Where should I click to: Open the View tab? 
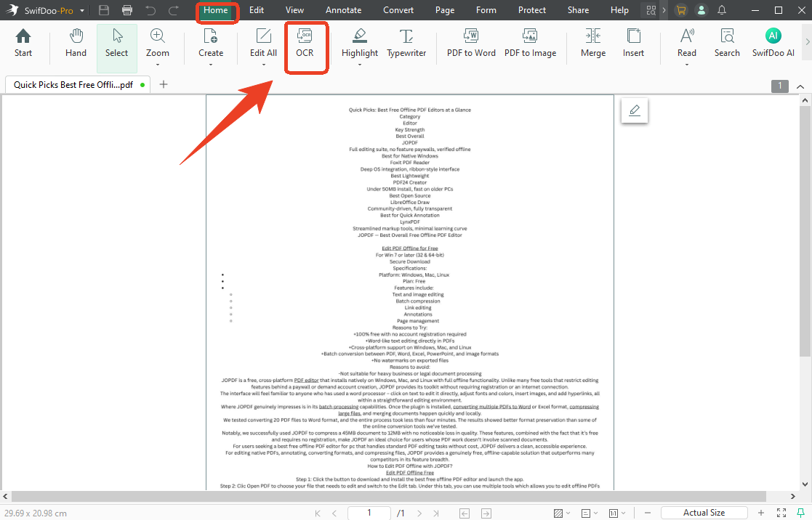(294, 10)
